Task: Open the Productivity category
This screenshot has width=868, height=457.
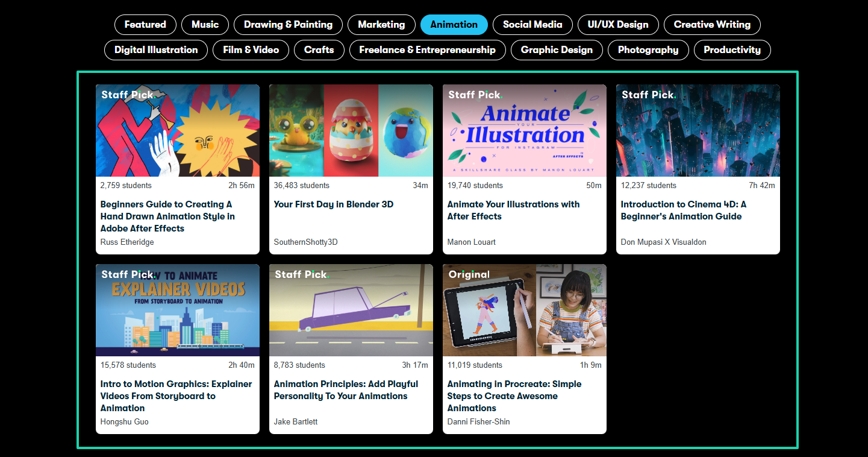Action: [x=732, y=50]
